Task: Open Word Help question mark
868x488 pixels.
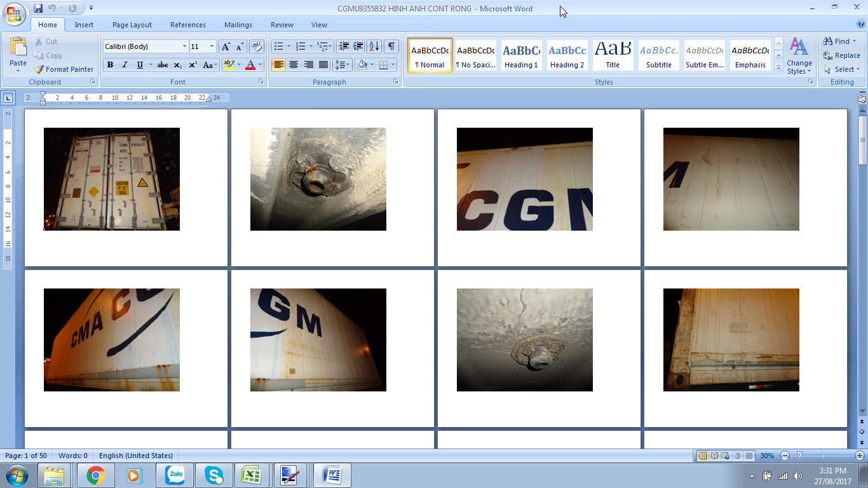Action: click(x=861, y=24)
